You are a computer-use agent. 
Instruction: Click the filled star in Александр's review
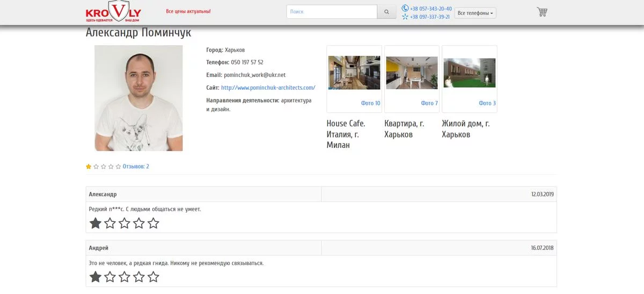[x=95, y=223]
